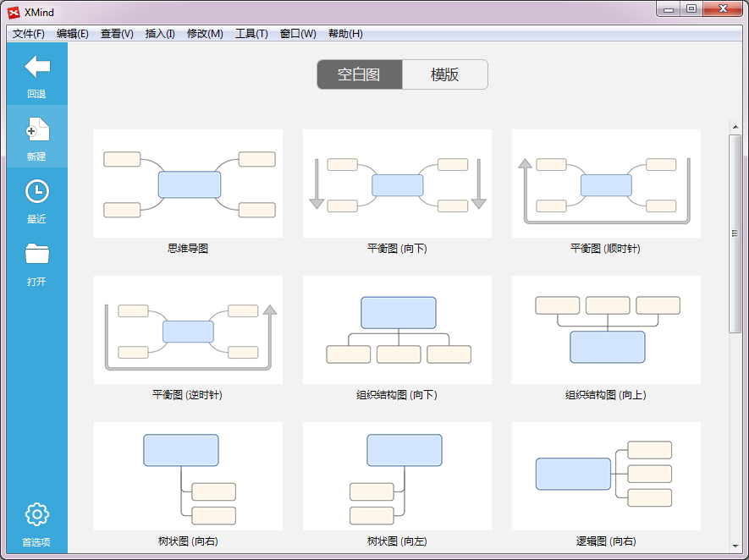Click the 回退 back arrow icon
The image size is (749, 560).
click(36, 68)
